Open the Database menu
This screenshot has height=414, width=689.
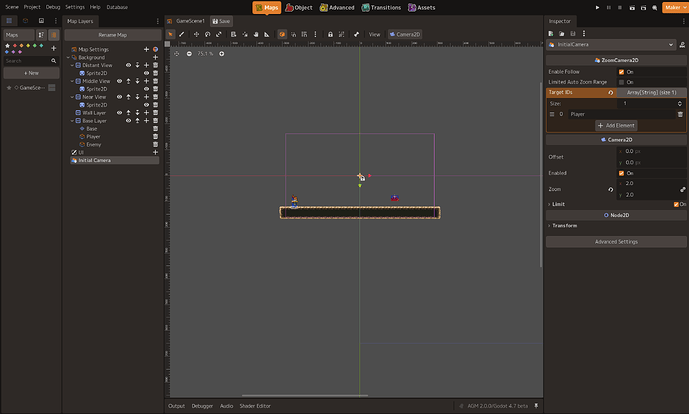click(x=117, y=7)
